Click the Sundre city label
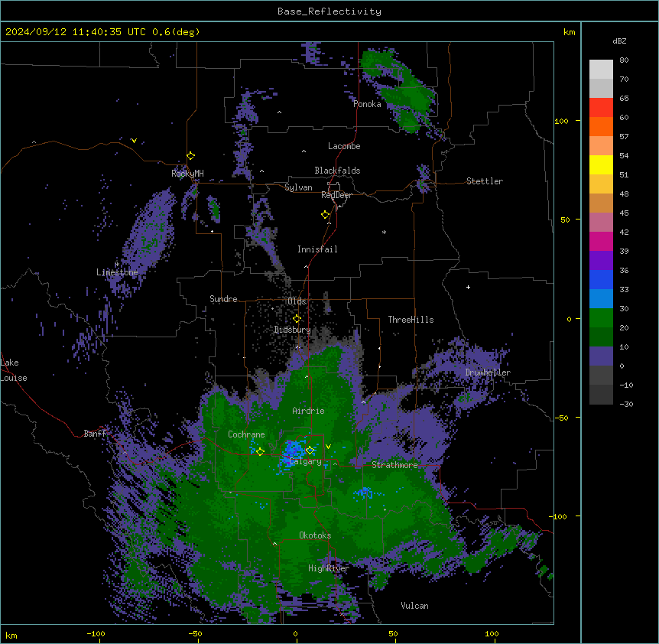The width and height of the screenshot is (659, 644). (223, 299)
